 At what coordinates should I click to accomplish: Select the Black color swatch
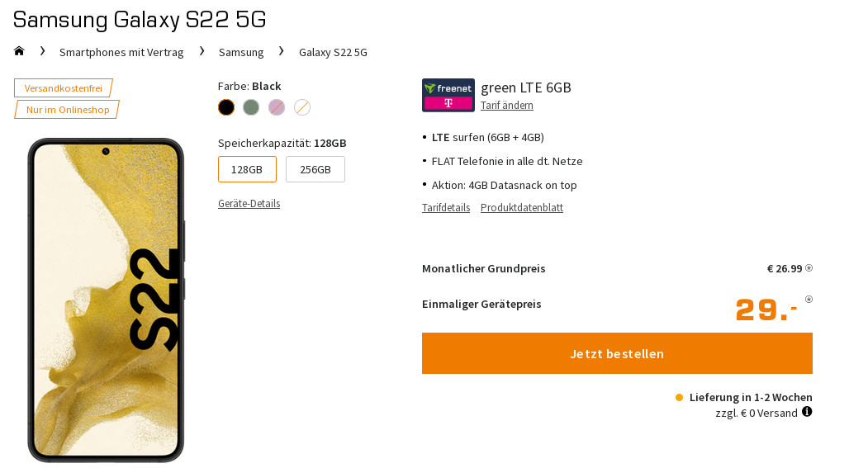[x=226, y=107]
